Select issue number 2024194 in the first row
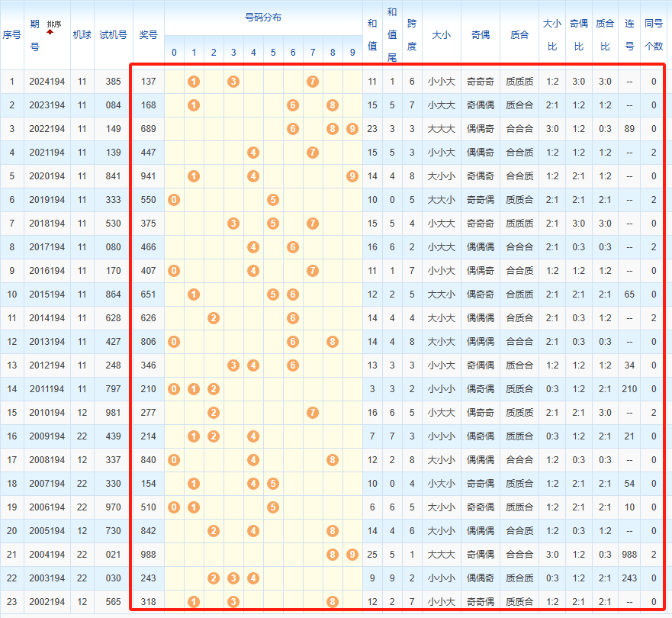The image size is (672, 618). point(47,82)
